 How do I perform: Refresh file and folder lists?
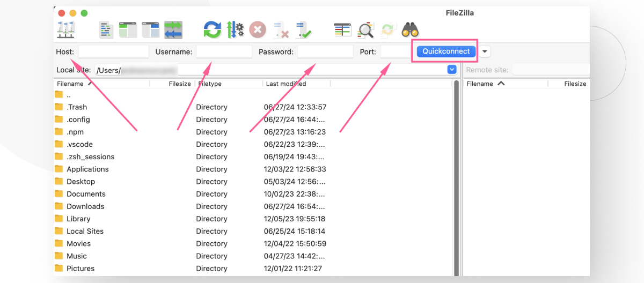point(212,29)
